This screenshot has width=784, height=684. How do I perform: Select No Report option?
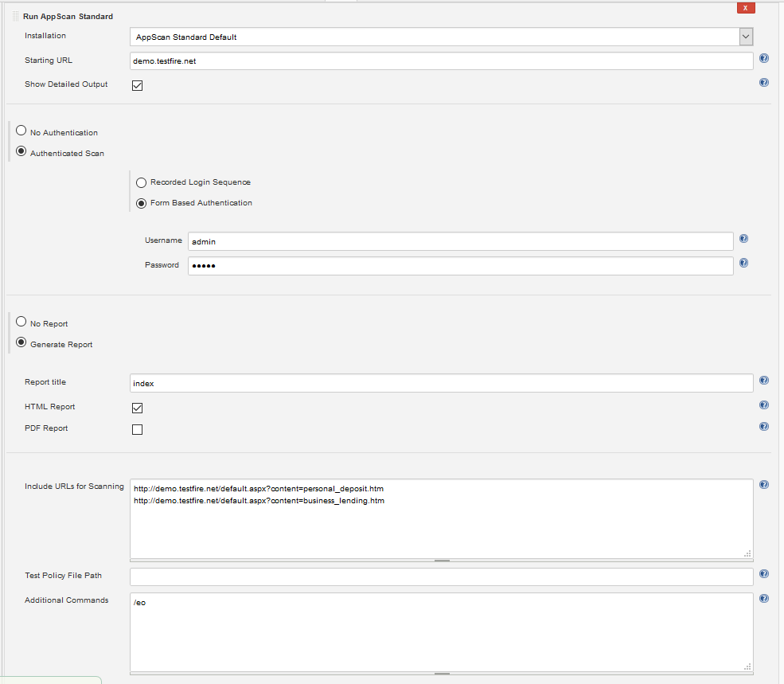(x=21, y=322)
